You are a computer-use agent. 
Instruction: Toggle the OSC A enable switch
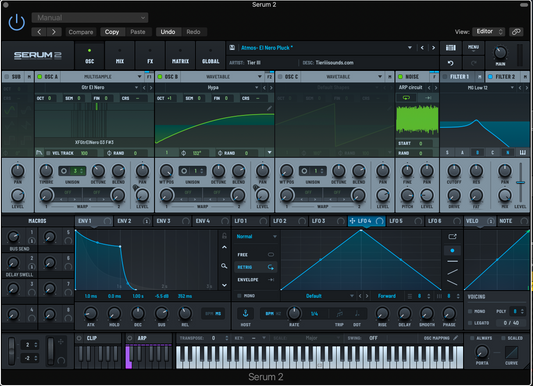(x=40, y=77)
